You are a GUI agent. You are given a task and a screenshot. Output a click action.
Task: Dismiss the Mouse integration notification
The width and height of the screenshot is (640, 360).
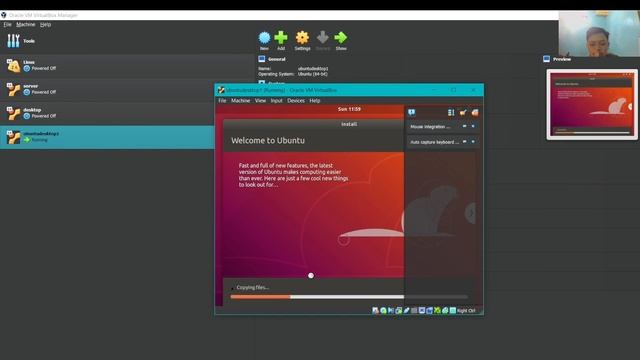[473, 127]
